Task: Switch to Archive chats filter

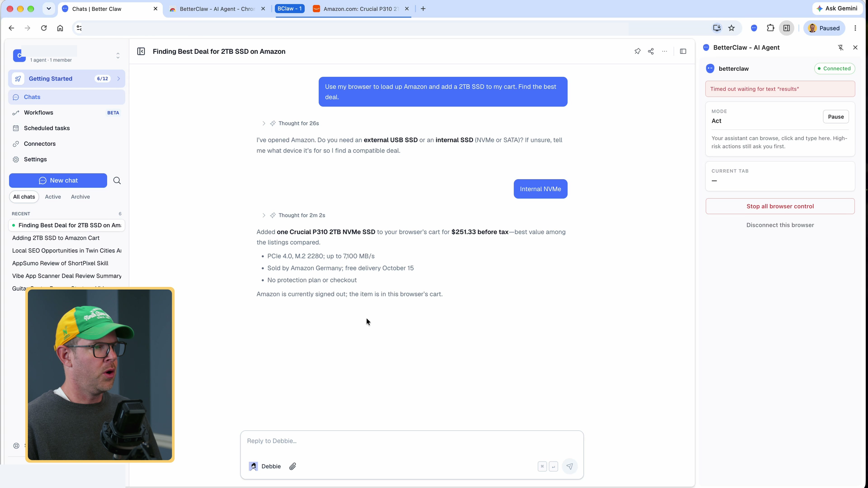Action: click(x=80, y=197)
